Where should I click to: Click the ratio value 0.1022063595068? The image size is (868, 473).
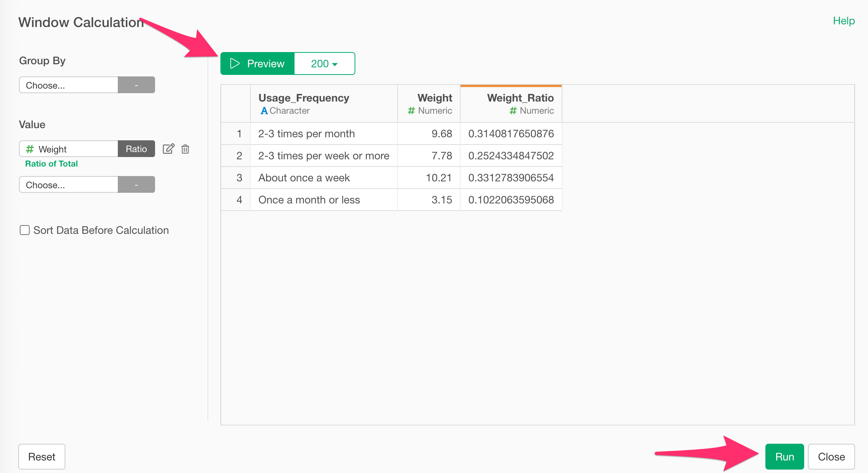[x=511, y=200]
